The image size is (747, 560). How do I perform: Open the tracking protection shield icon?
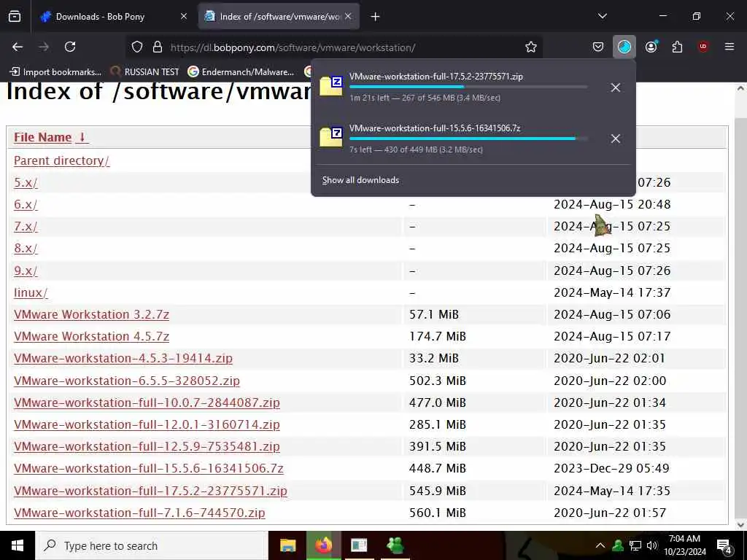tap(137, 47)
